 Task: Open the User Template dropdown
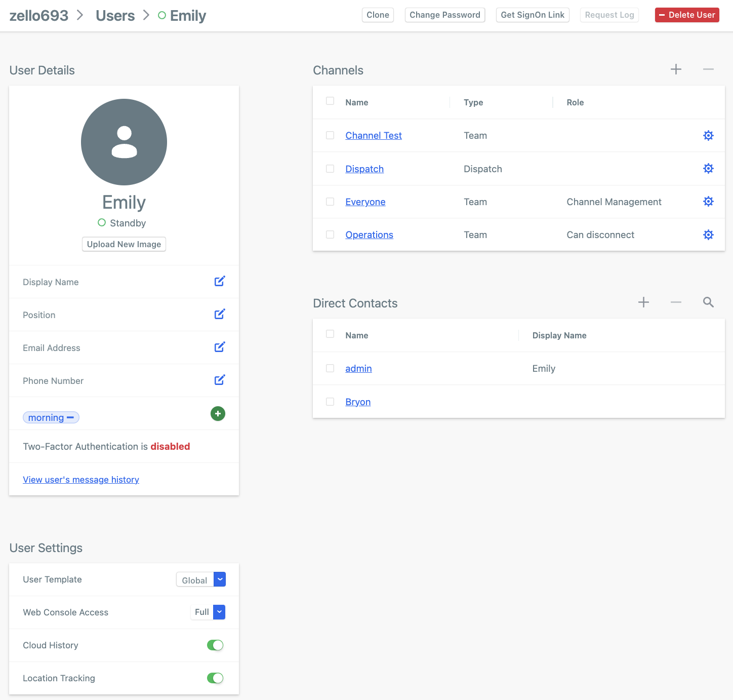coord(220,579)
